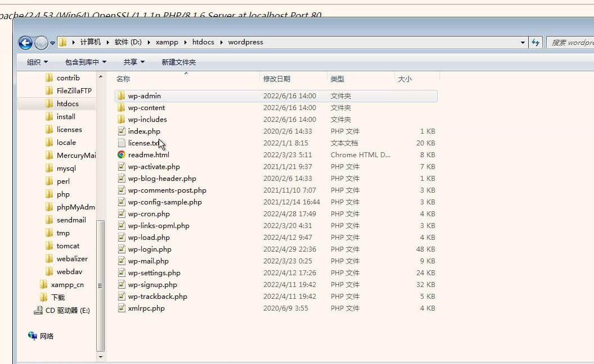The width and height of the screenshot is (594, 364).
Task: Select the xmlrpc.php file icon
Action: [121, 308]
